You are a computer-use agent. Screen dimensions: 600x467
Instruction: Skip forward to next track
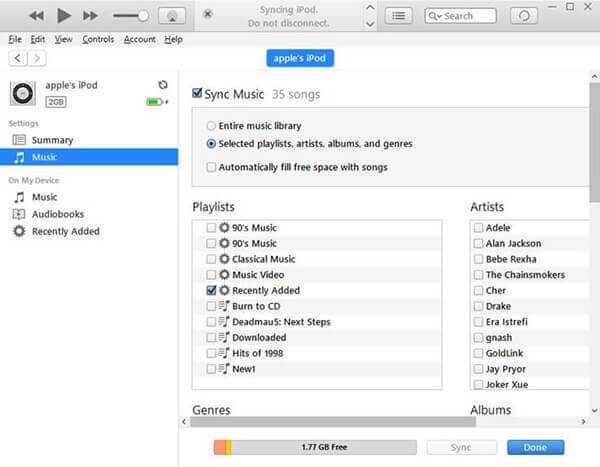coord(90,16)
